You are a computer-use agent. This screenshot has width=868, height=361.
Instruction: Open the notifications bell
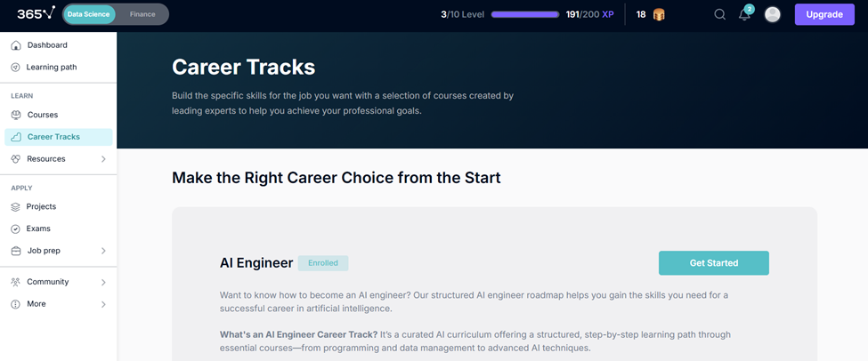(745, 14)
